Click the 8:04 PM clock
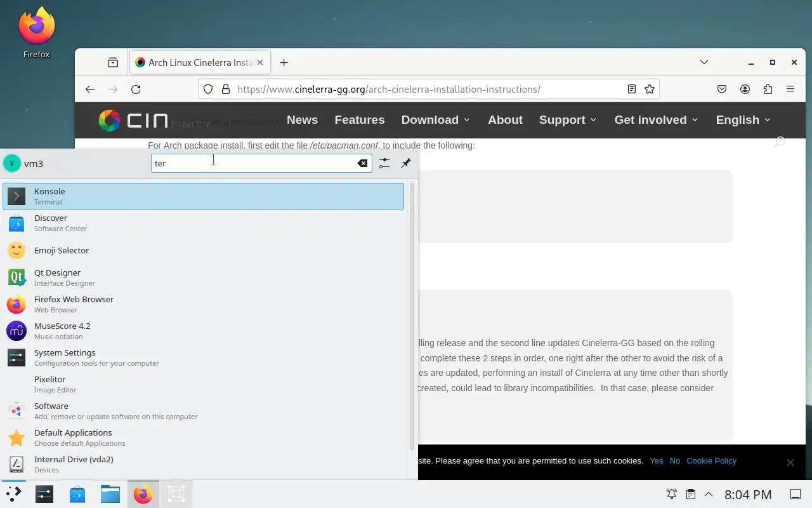Image resolution: width=812 pixels, height=508 pixels. coord(748,494)
